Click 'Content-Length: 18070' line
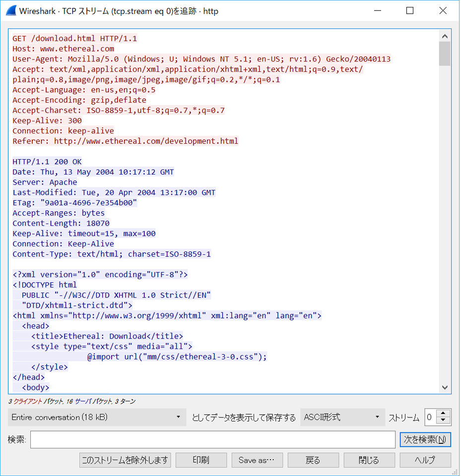The width and height of the screenshot is (461, 476). point(61,224)
